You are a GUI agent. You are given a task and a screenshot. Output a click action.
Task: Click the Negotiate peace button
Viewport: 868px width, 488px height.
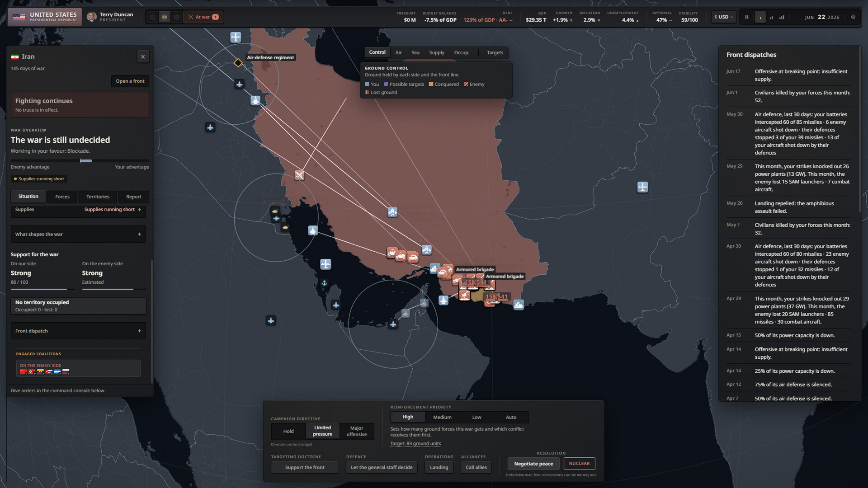(x=533, y=464)
